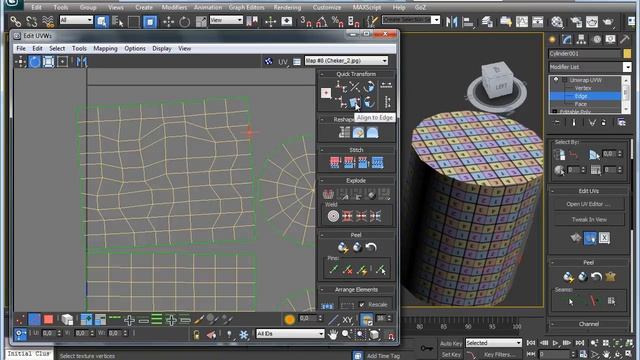Click the Unpin red-x pin icon
The width and height of the screenshot is (640, 360).
[x=347, y=269]
